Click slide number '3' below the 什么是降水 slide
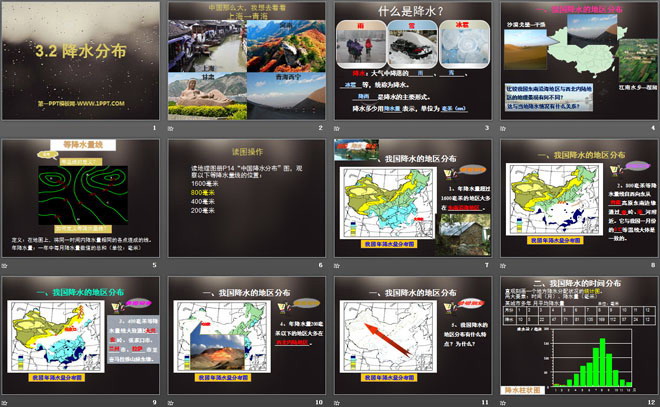The width and height of the screenshot is (660, 407). pyautogui.click(x=487, y=128)
